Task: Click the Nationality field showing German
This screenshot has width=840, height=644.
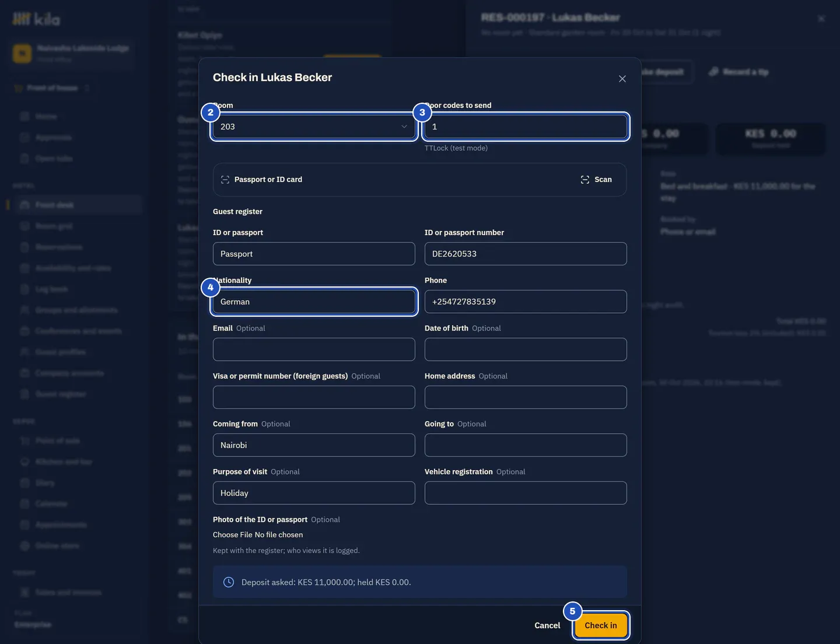Action: pyautogui.click(x=314, y=302)
